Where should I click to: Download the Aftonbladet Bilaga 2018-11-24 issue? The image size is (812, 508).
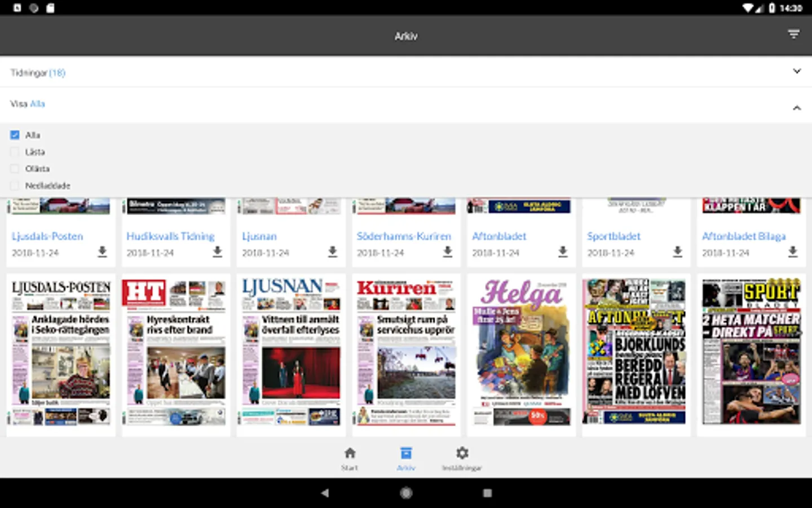[793, 251]
